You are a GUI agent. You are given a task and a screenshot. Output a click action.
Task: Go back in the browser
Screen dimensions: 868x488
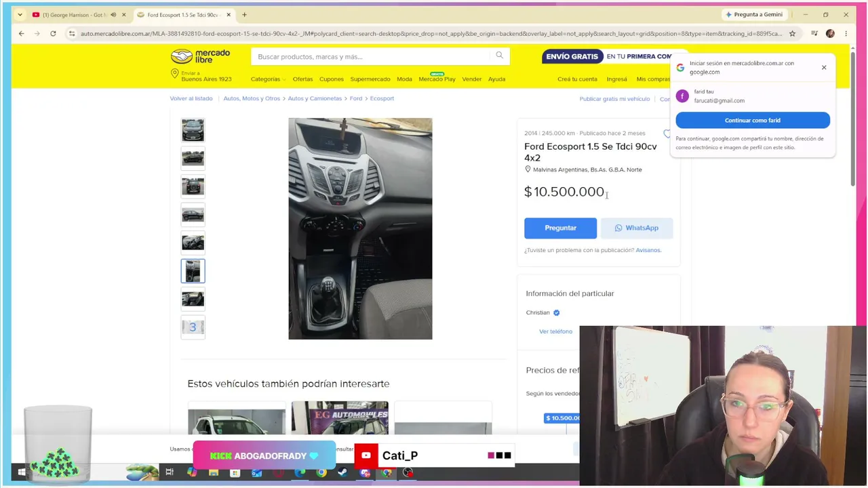pyautogui.click(x=21, y=33)
